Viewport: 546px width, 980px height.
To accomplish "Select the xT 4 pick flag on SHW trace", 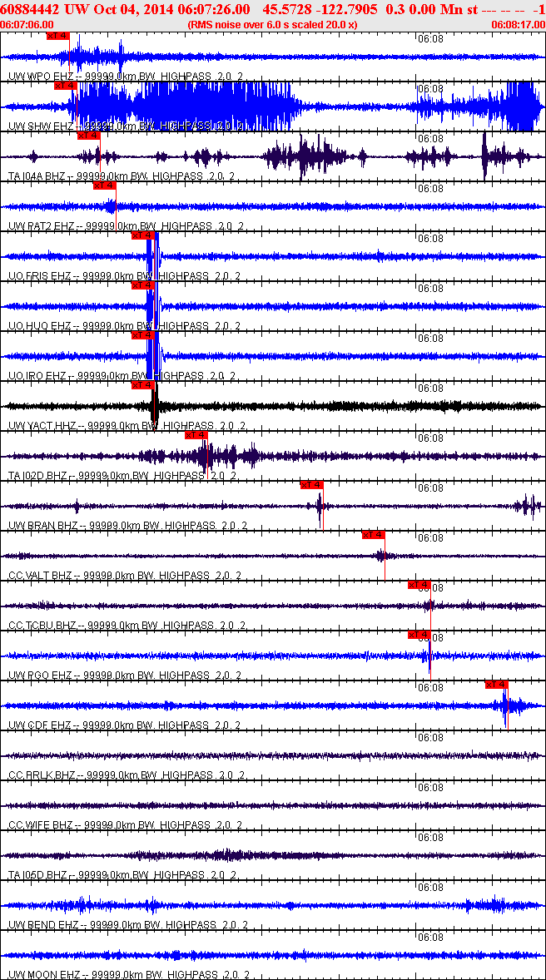I will pyautogui.click(x=66, y=86).
